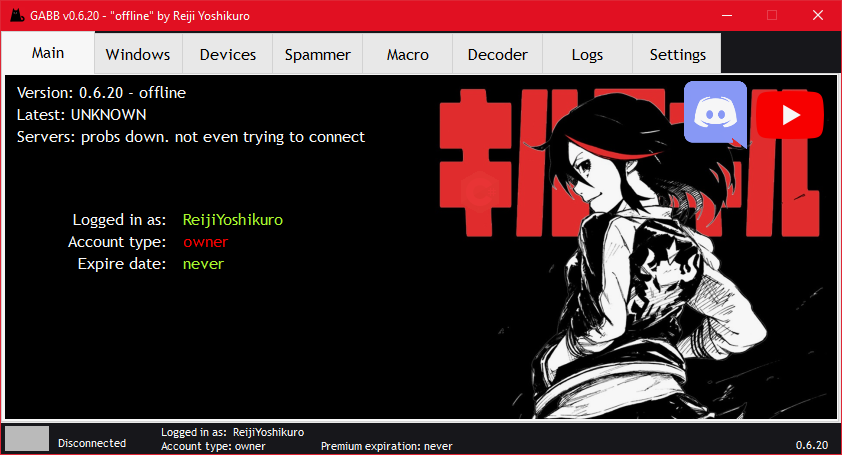
Task: Click the gray connection status indicator box
Action: click(27, 438)
